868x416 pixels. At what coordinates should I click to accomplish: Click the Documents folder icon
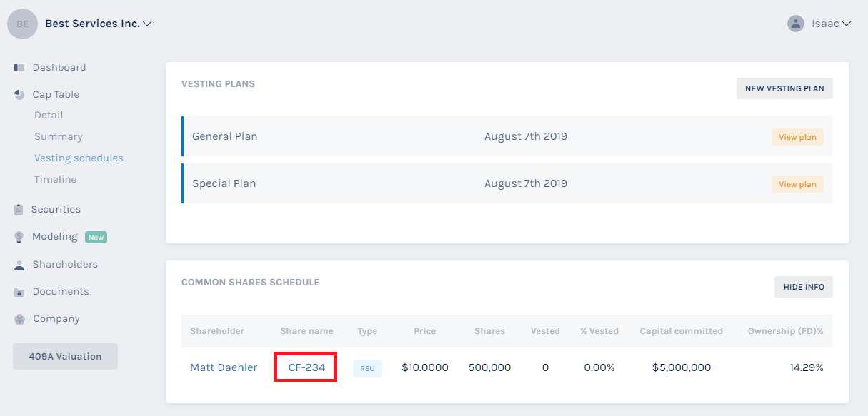[19, 292]
